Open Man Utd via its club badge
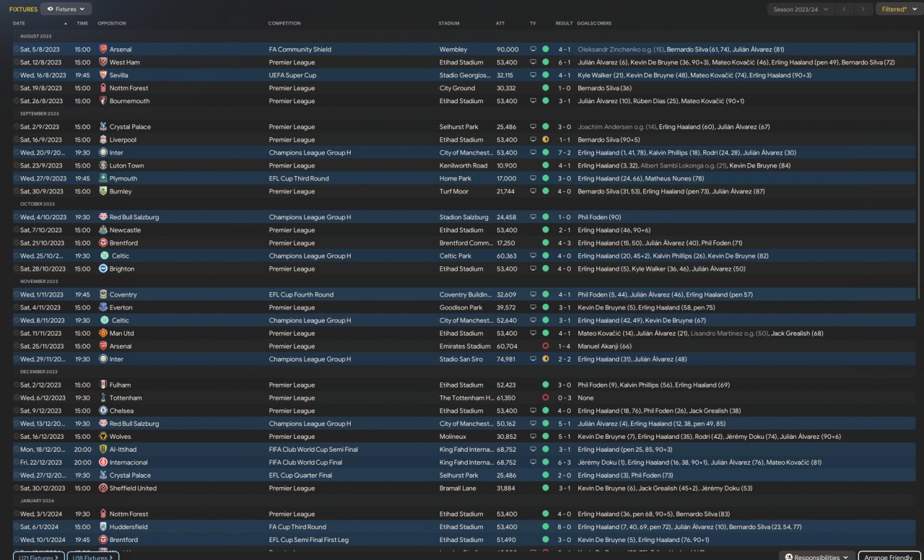The width and height of the screenshot is (924, 560). click(103, 333)
